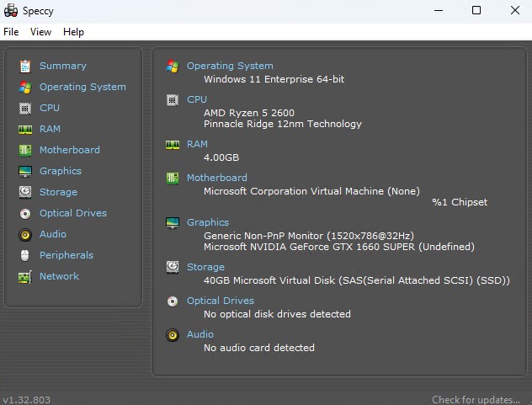The width and height of the screenshot is (532, 405).
Task: Click the Motherboard icon in sidebar
Action: 25,151
